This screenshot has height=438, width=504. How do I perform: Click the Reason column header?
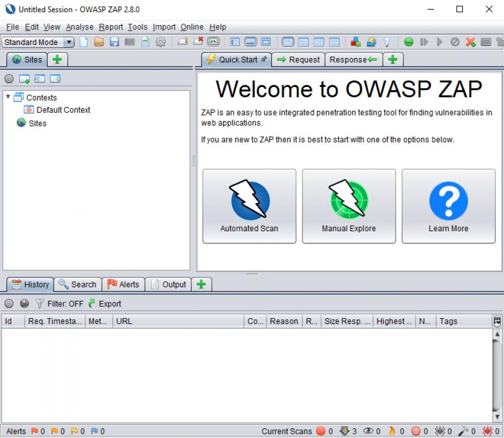(284, 321)
